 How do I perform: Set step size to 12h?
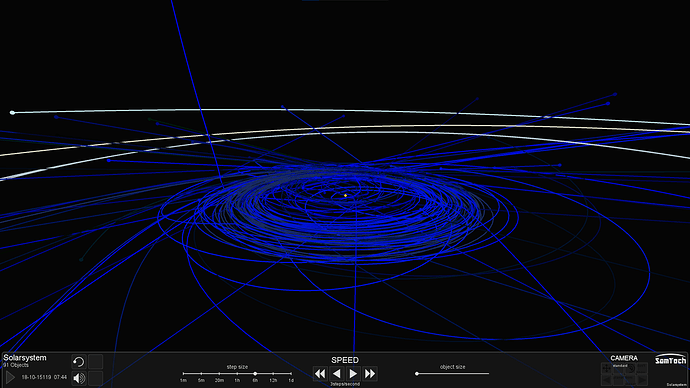click(x=273, y=374)
